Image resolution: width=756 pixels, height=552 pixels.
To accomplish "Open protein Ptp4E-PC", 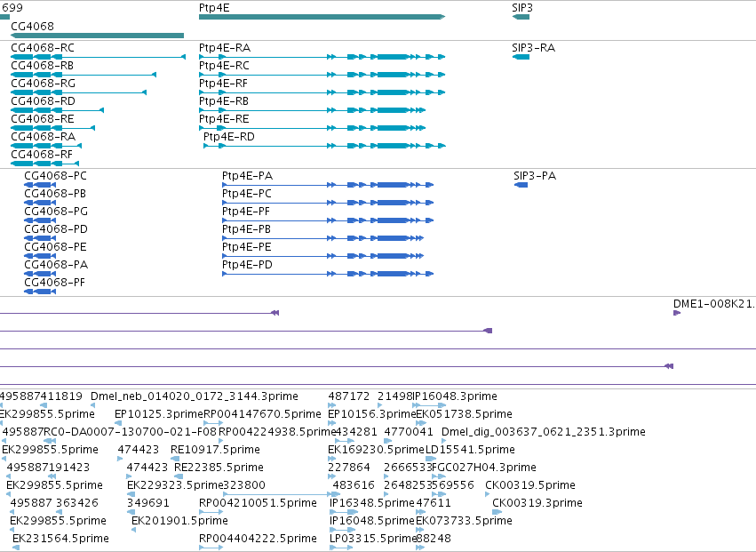I will [x=247, y=194].
